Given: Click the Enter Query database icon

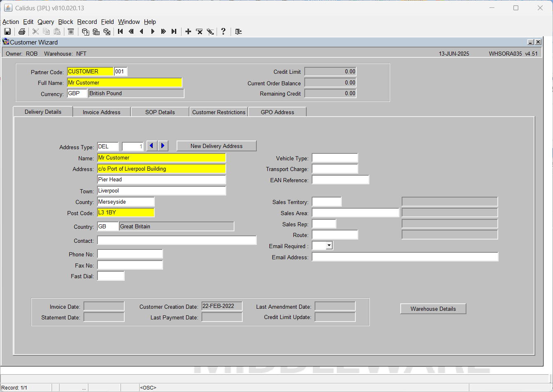Looking at the screenshot, I should tap(85, 32).
